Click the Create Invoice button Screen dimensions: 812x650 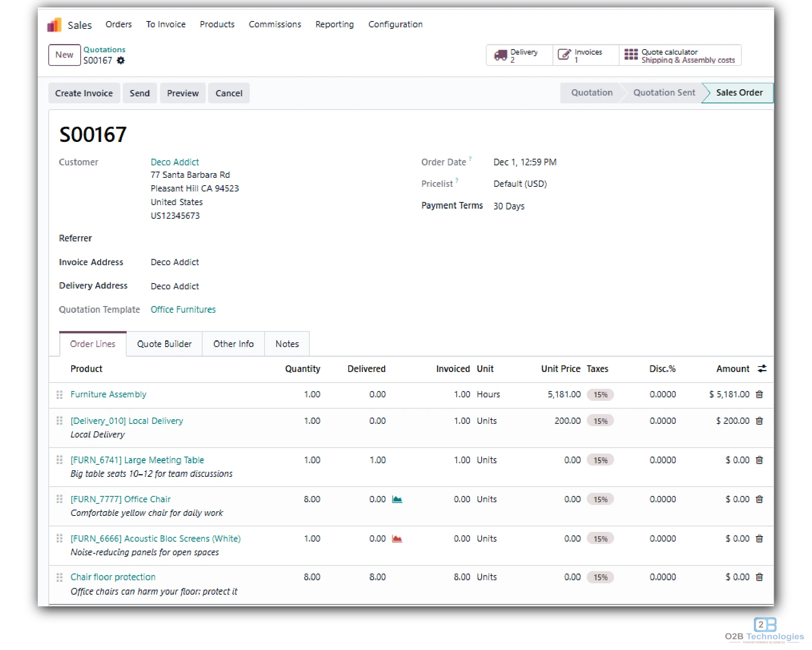click(x=84, y=93)
